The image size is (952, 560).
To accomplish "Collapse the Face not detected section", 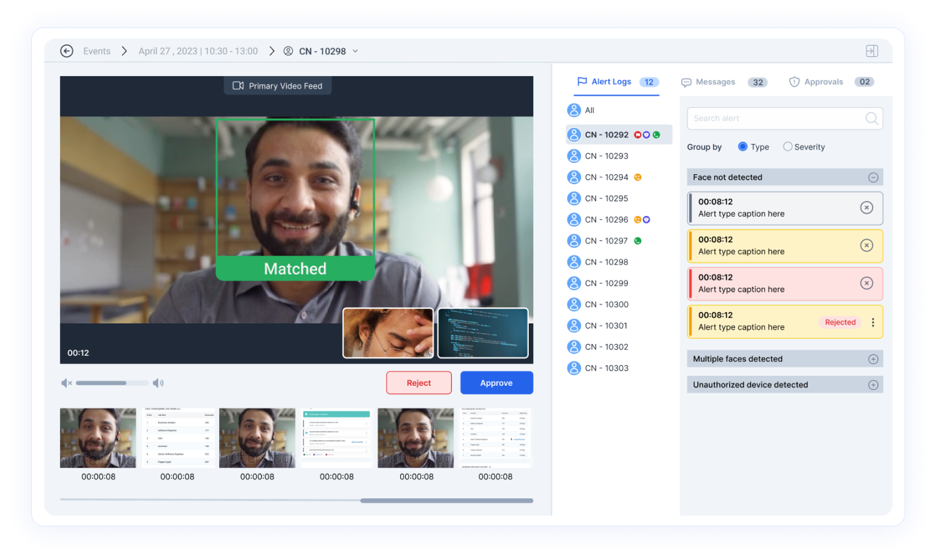I will 873,178.
